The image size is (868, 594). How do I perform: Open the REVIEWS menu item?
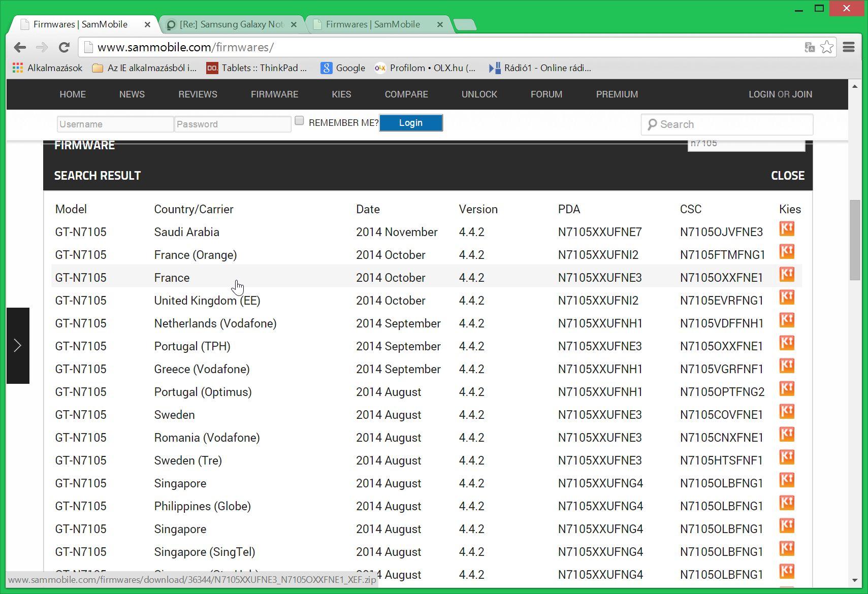coord(198,94)
